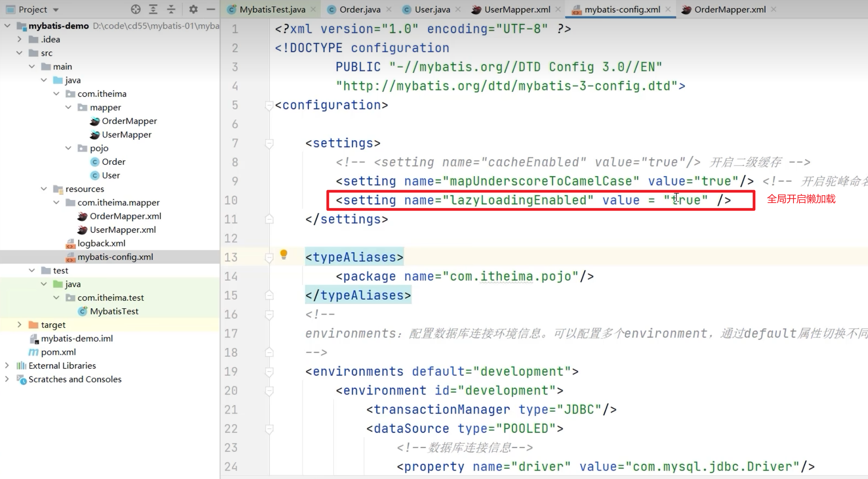Select mybatis-demo.iml file
The width and height of the screenshot is (868, 479).
[77, 339]
